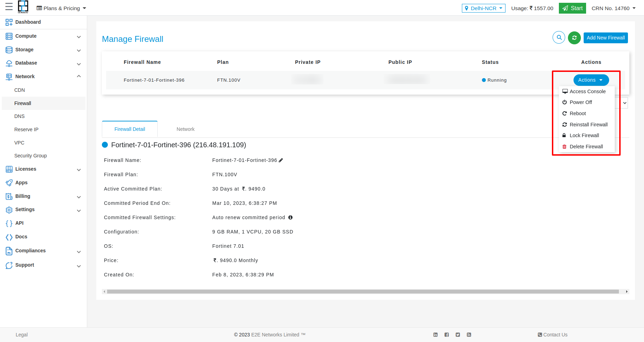Click the Compliances document icon
This screenshot has height=342, width=644.
[9, 251]
